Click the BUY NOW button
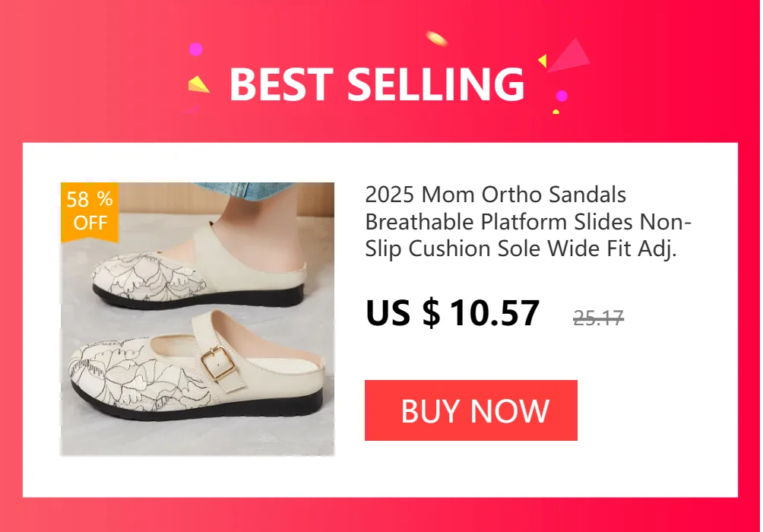The height and width of the screenshot is (532, 763). [x=470, y=410]
